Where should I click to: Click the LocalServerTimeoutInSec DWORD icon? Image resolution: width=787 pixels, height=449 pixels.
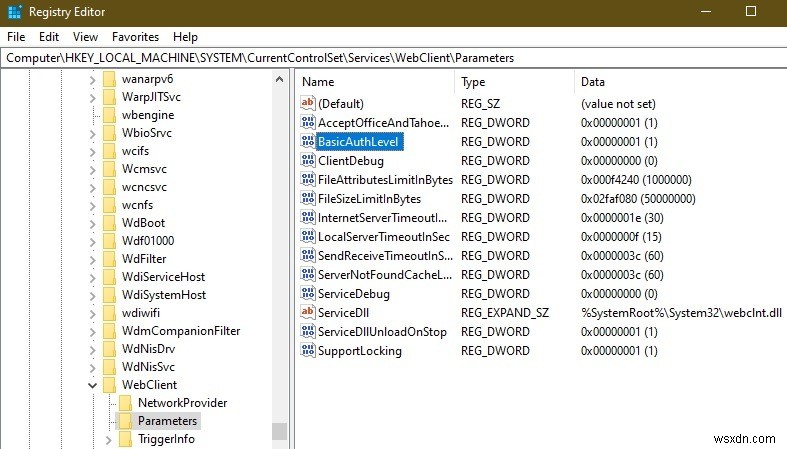coord(308,236)
